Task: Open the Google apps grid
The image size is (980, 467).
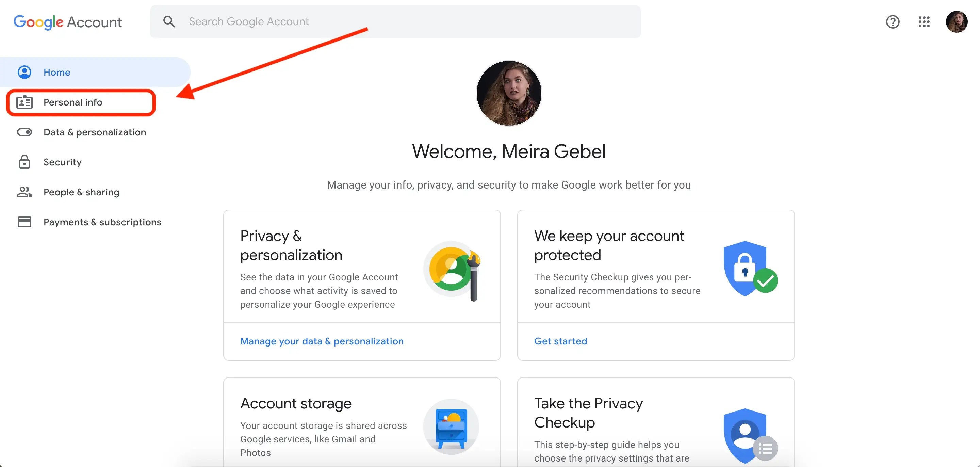Action: (924, 22)
